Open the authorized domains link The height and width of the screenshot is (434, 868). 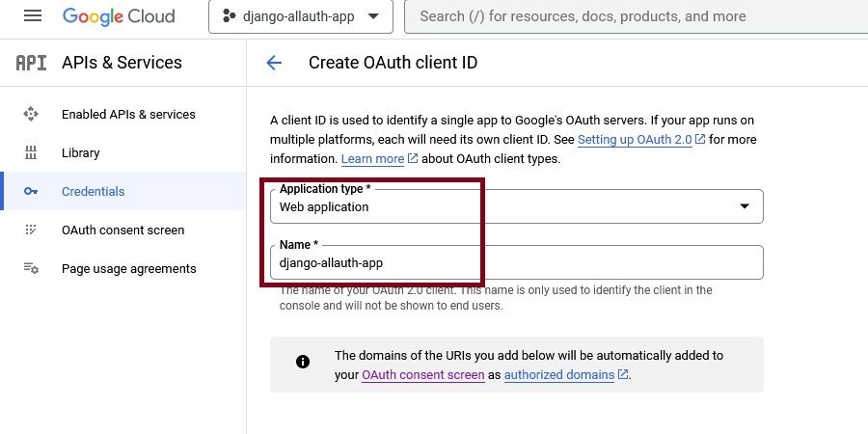tap(559, 374)
